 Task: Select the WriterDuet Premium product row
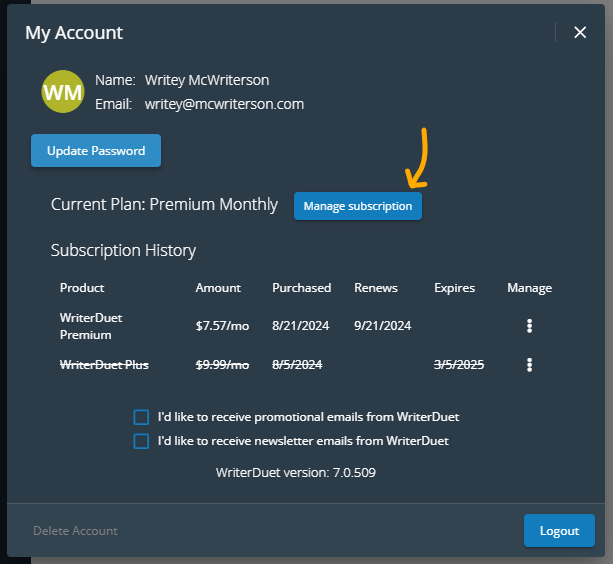(91, 326)
